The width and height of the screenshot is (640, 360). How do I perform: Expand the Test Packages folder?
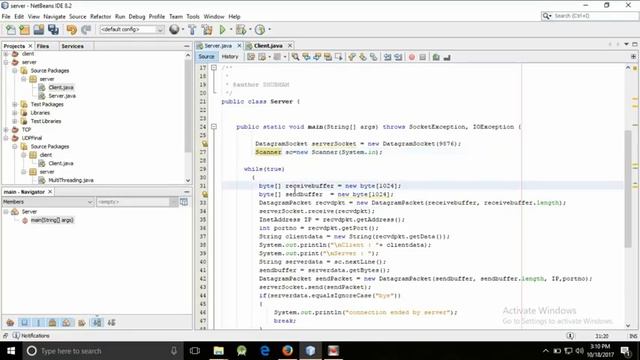tap(15, 104)
